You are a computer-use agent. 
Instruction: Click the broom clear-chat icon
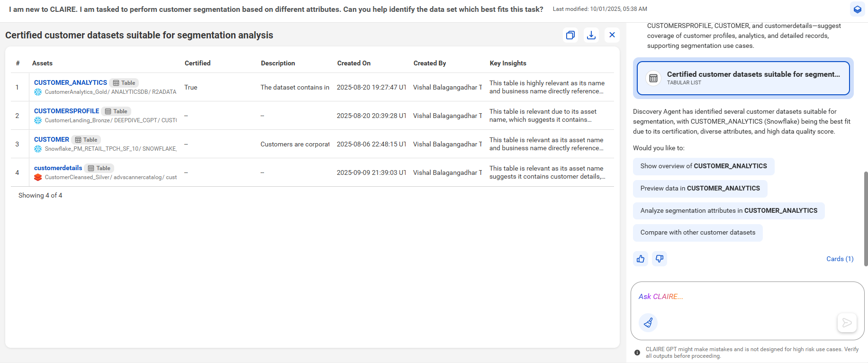648,323
